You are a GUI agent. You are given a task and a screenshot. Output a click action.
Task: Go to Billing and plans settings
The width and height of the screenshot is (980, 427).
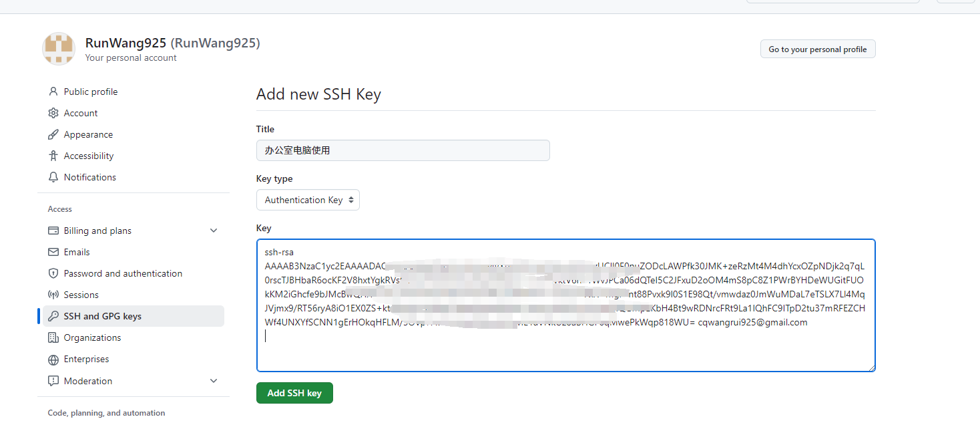coord(97,231)
